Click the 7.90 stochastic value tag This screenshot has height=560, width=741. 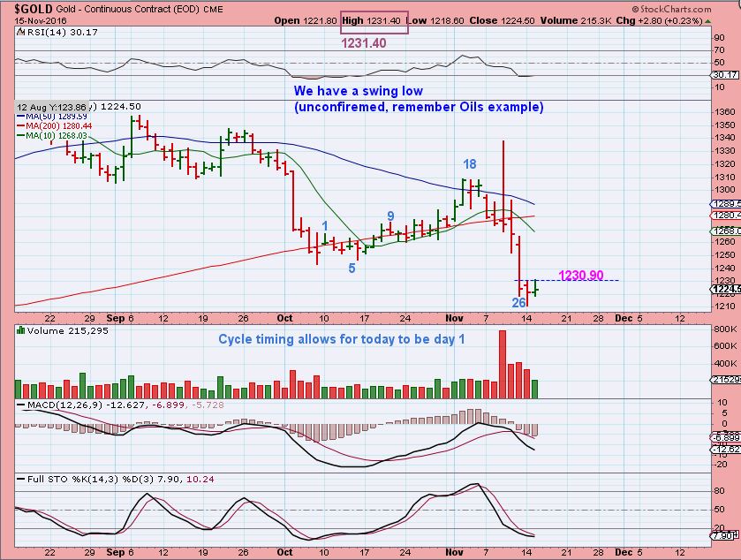[x=725, y=536]
